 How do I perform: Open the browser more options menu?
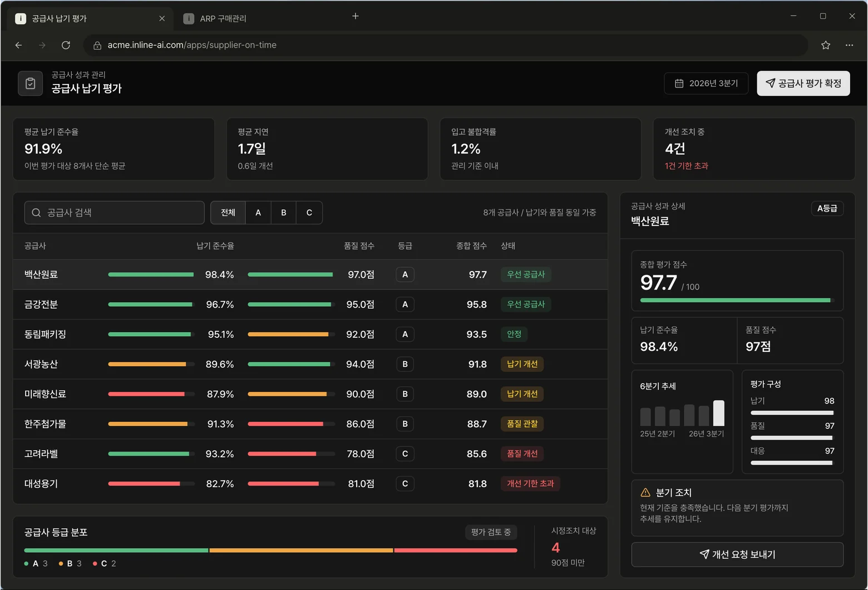tap(849, 45)
